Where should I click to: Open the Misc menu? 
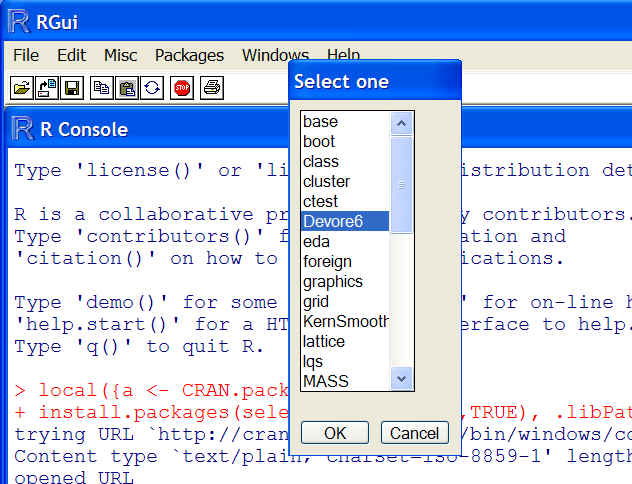point(120,55)
